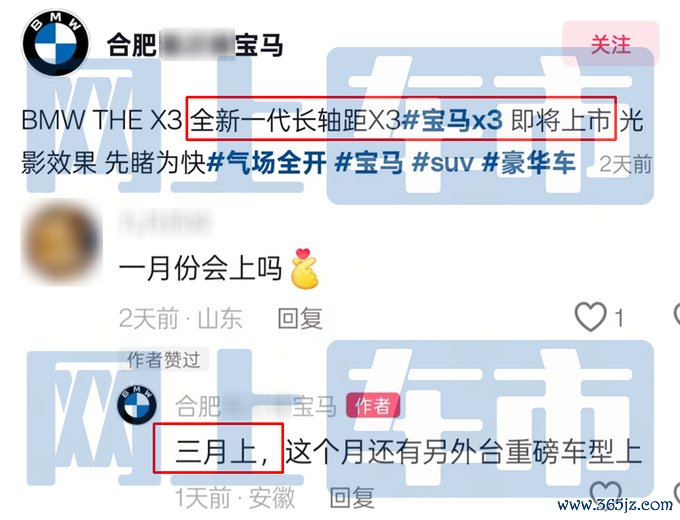
Task: Reply to the author's Anhui comment via 回复
Action: 352,497
